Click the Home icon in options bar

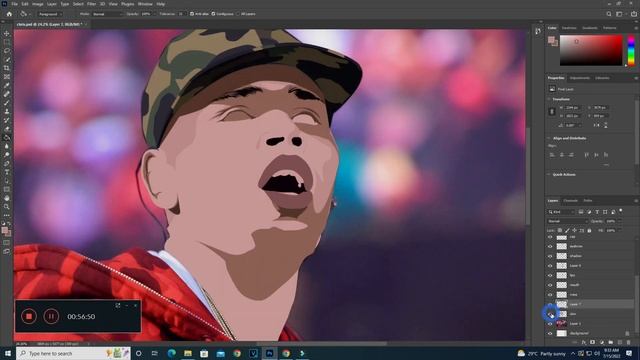tap(9, 14)
